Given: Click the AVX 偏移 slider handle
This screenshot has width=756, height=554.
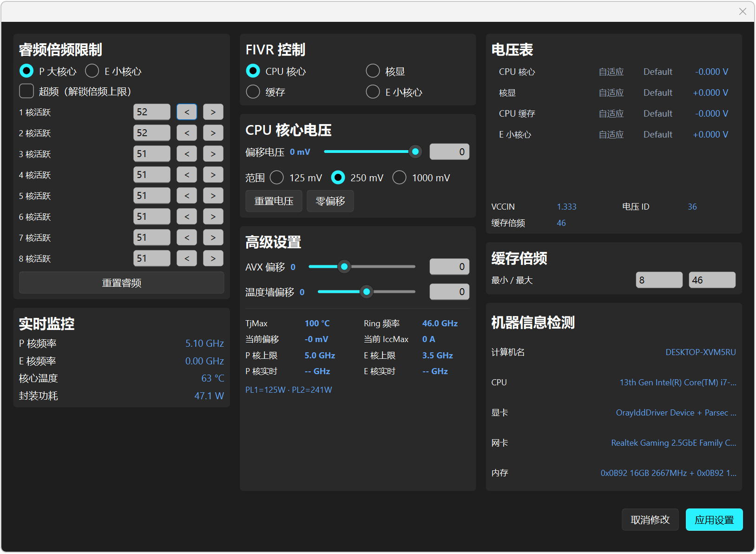Looking at the screenshot, I should click(x=344, y=267).
